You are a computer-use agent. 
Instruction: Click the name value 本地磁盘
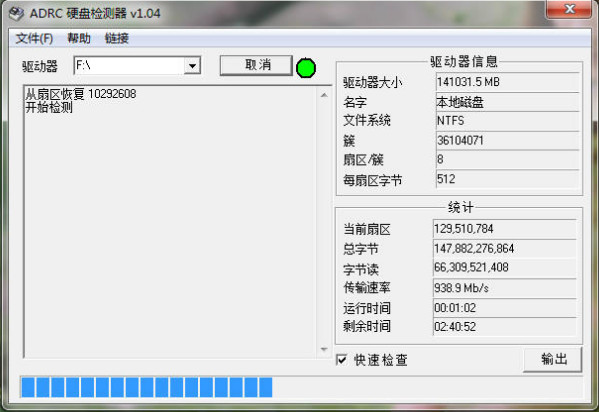[460, 102]
